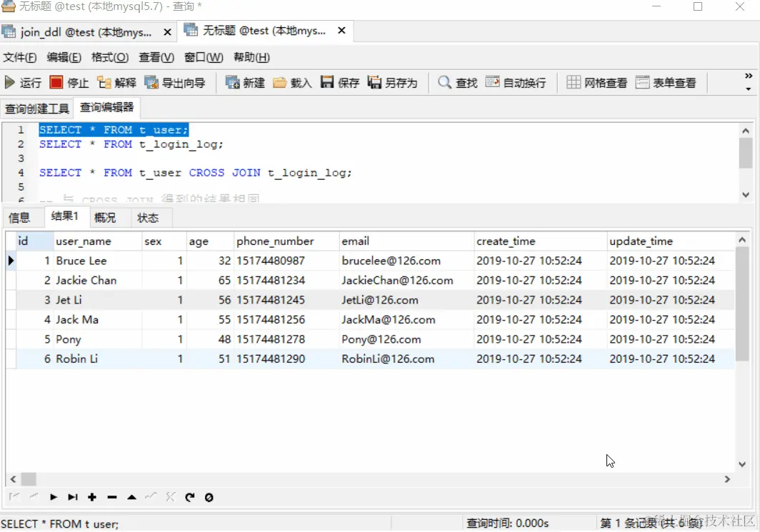
Task: Open the 格式(O) menu
Action: tap(110, 57)
